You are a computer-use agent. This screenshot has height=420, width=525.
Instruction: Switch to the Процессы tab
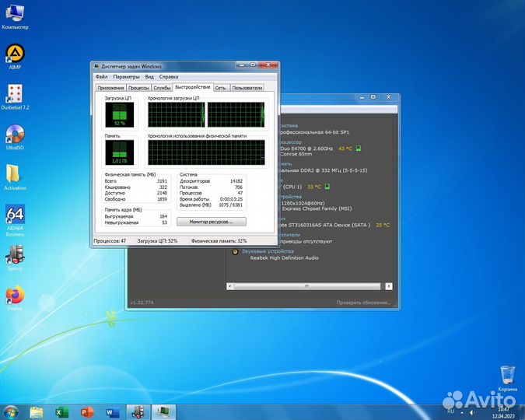pyautogui.click(x=138, y=88)
